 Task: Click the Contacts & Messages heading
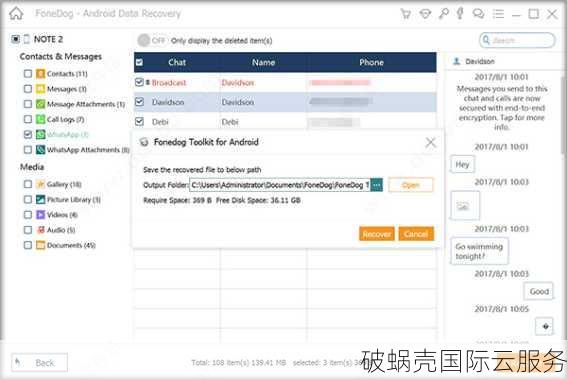click(x=61, y=57)
